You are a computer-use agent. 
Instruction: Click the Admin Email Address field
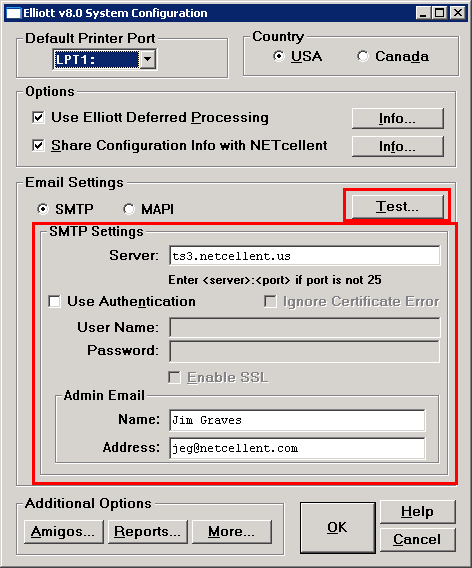point(297,448)
